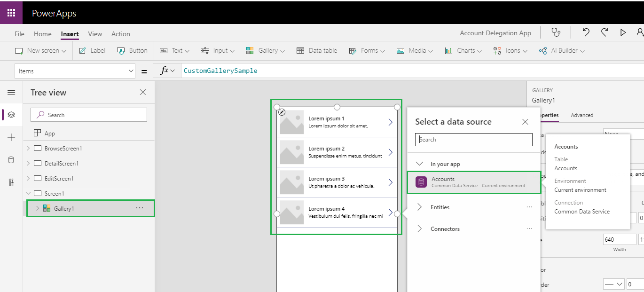Select App in tree view
This screenshot has width=644, height=292.
45,133
